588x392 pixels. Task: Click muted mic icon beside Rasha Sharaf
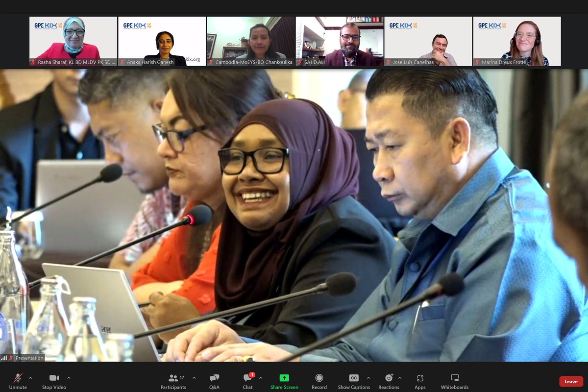33,62
